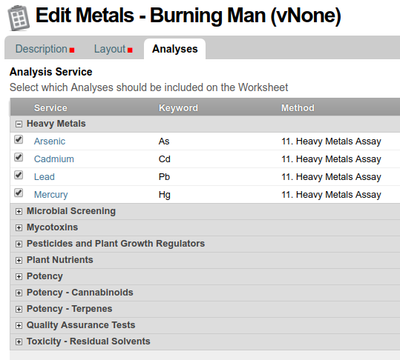Expand the Microbial Screening category
The width and height of the screenshot is (400, 360).
pos(19,211)
